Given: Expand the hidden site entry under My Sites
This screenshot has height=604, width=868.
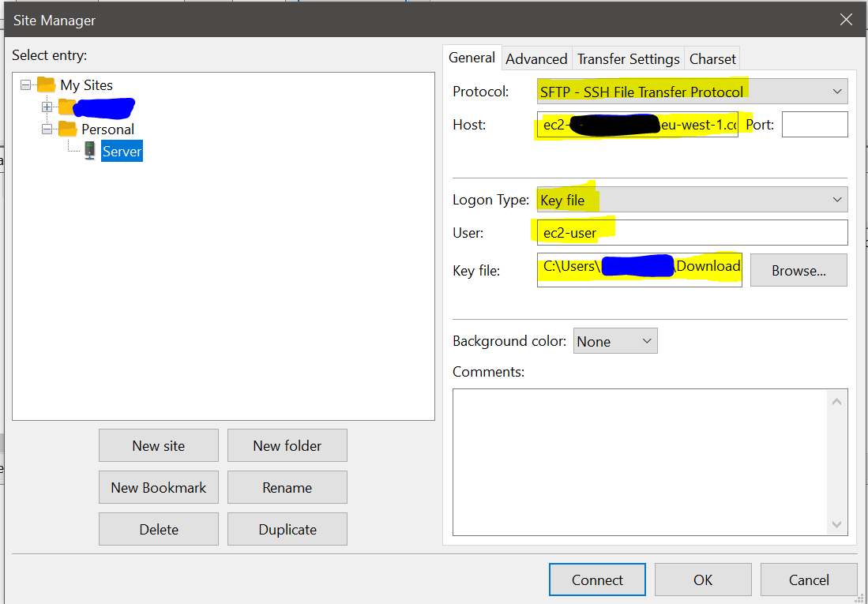Looking at the screenshot, I should pyautogui.click(x=47, y=106).
